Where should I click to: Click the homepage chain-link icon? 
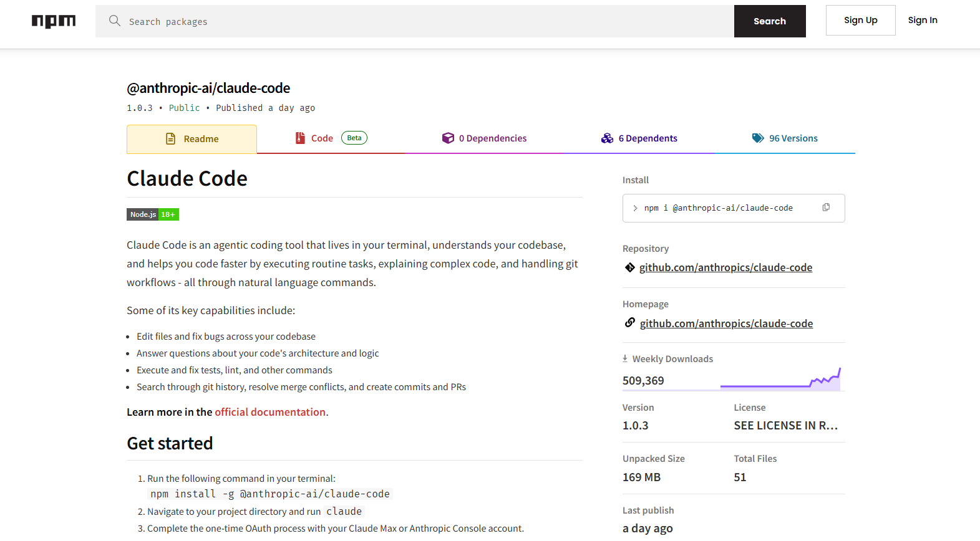(x=630, y=323)
